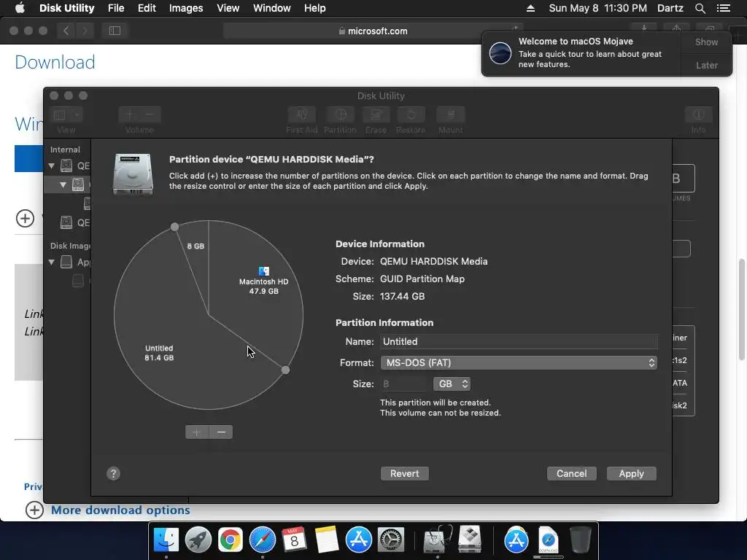Select the Macintosh HD 47.9 GB slice
The height and width of the screenshot is (560, 747).
pos(263,281)
